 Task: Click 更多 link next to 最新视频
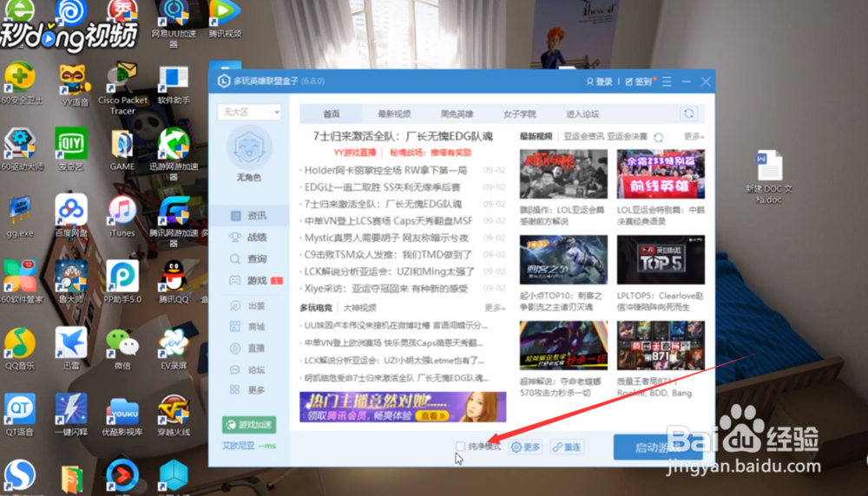[694, 137]
